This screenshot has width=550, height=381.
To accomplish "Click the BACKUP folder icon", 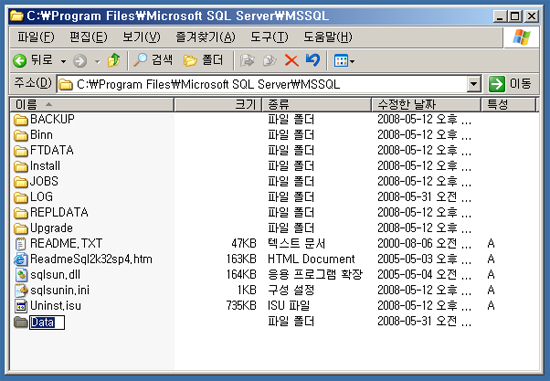I will click(x=21, y=120).
